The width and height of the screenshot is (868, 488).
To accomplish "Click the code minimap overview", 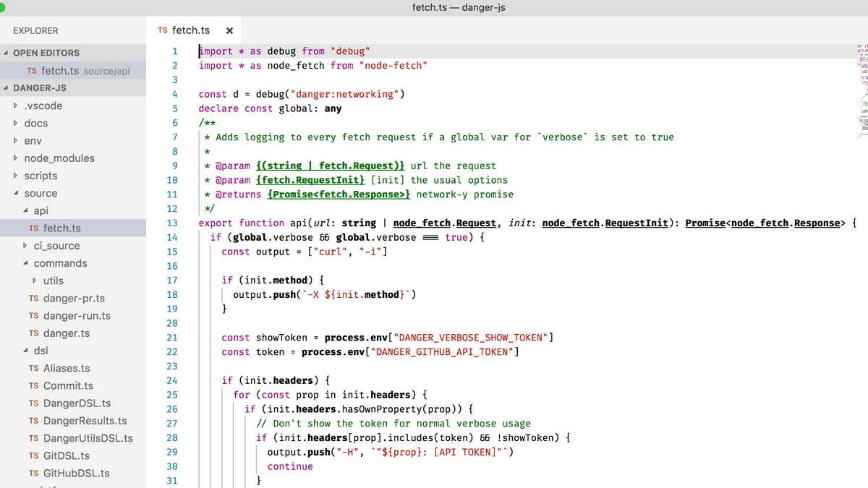I will pos(862,90).
